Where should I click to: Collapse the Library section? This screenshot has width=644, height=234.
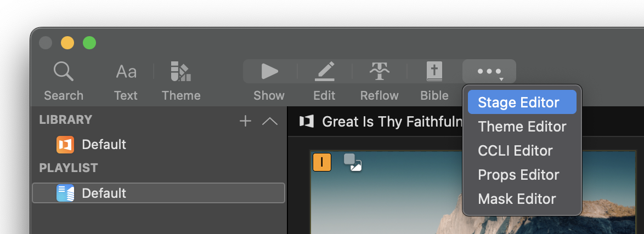point(270,121)
